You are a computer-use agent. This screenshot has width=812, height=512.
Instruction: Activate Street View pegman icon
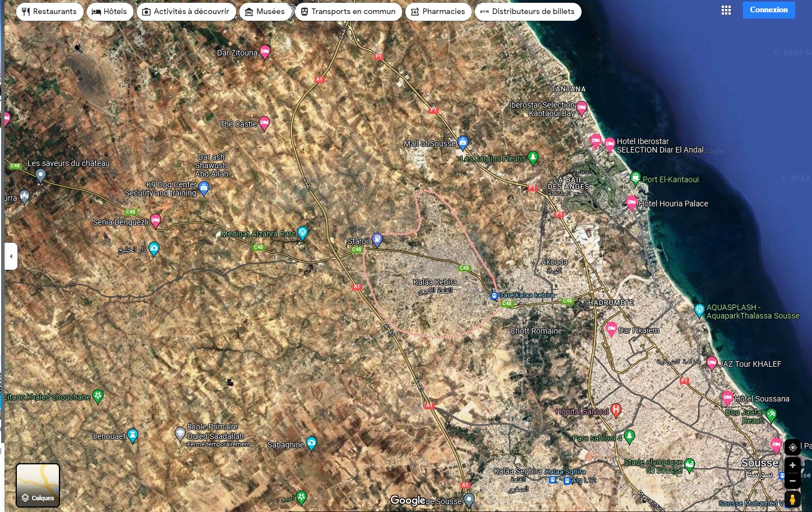tap(792, 499)
